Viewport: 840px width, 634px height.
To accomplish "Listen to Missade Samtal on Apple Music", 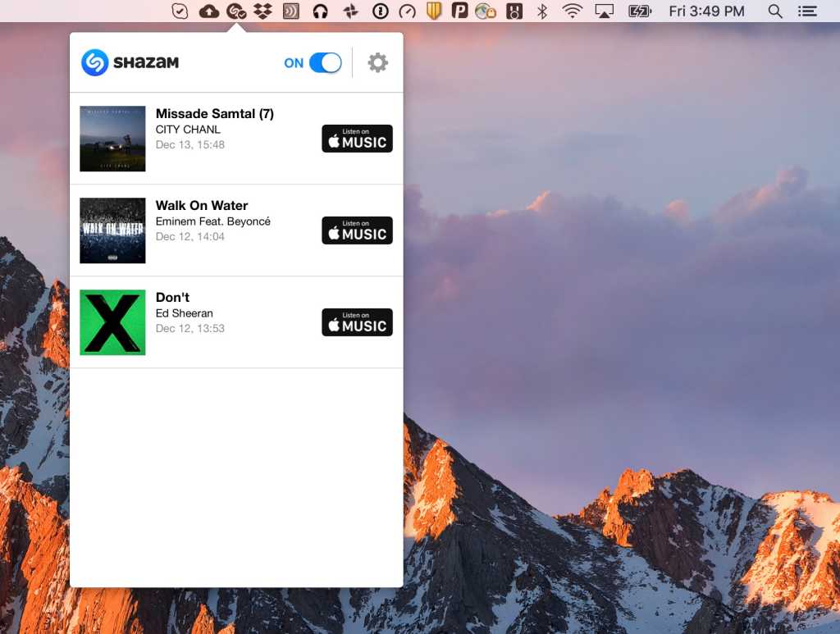I will (357, 139).
